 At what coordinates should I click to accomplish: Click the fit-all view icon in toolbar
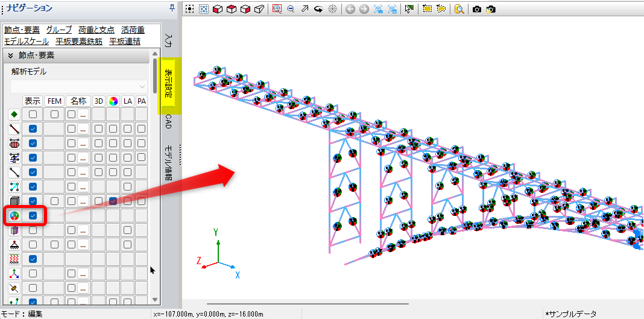point(189,8)
